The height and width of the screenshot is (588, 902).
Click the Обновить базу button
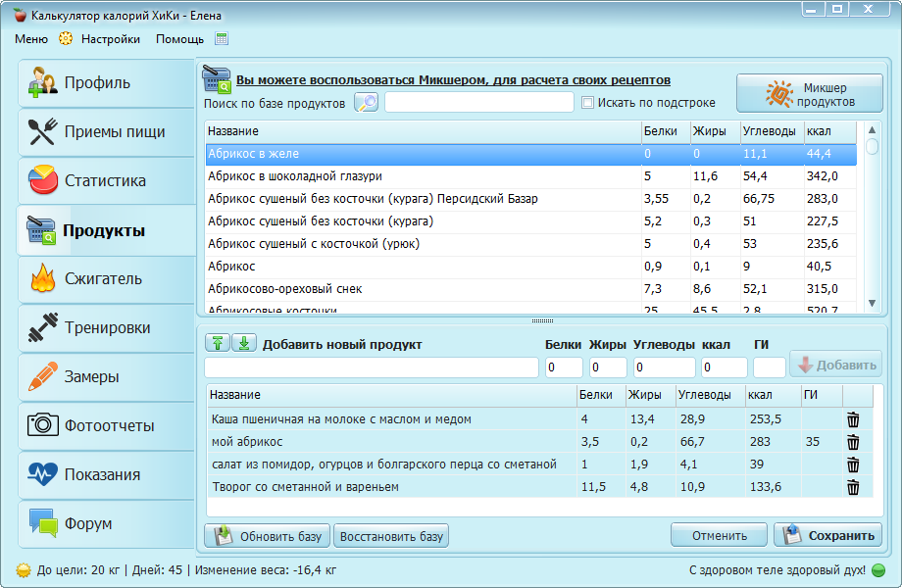[x=268, y=536]
